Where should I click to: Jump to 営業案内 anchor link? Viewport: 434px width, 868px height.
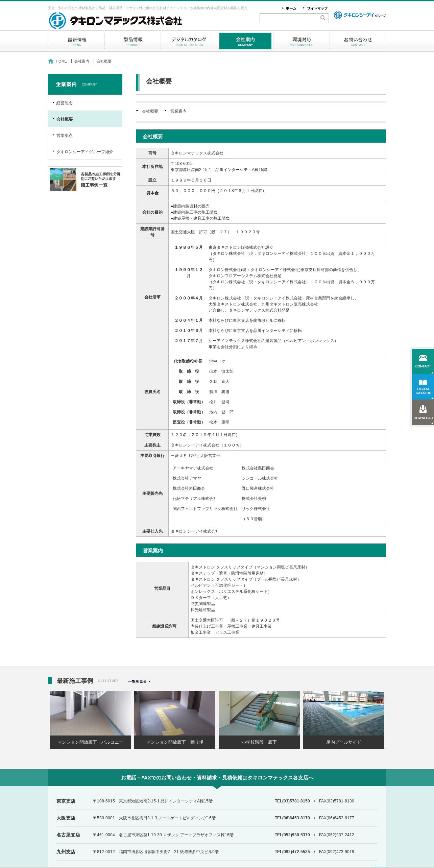coord(178,111)
